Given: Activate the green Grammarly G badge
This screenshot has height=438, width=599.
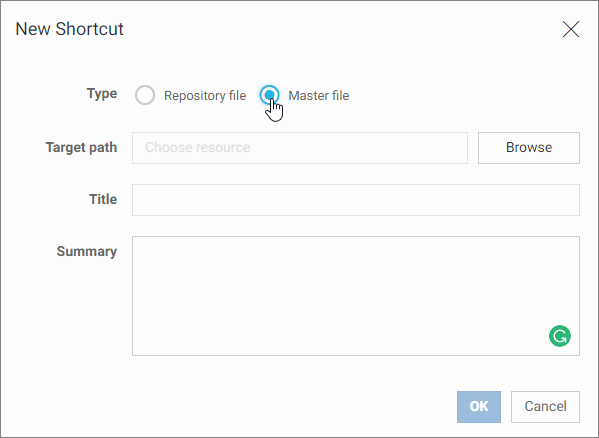Looking at the screenshot, I should tap(560, 336).
